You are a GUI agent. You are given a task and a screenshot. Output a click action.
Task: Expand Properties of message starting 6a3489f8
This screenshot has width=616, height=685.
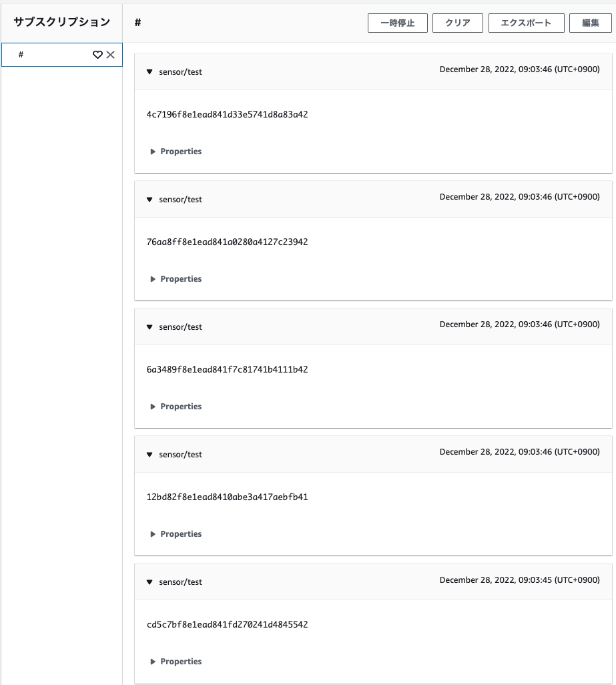176,407
